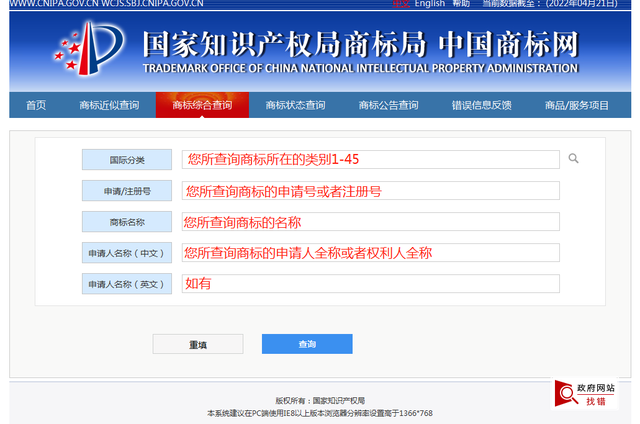This screenshot has height=424, width=640.
Task: Open the 错误信息反馈 tab
Action: [482, 105]
